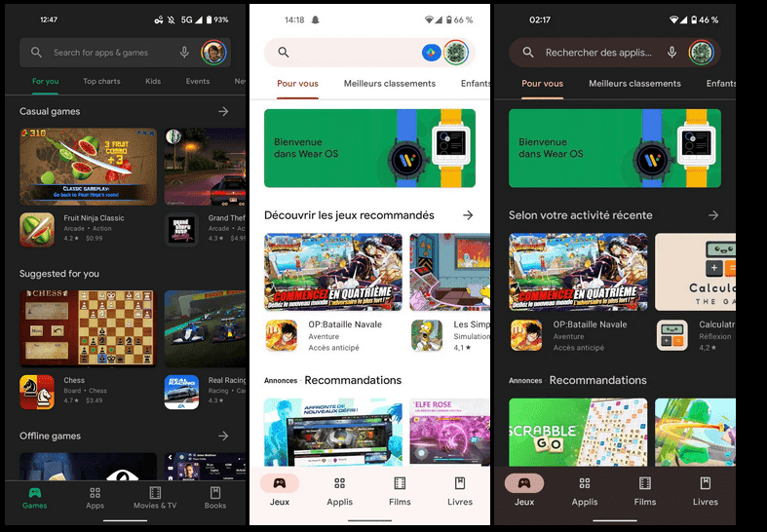The width and height of the screenshot is (767, 532).
Task: Switch to the Kids tab
Action: pos(153,81)
